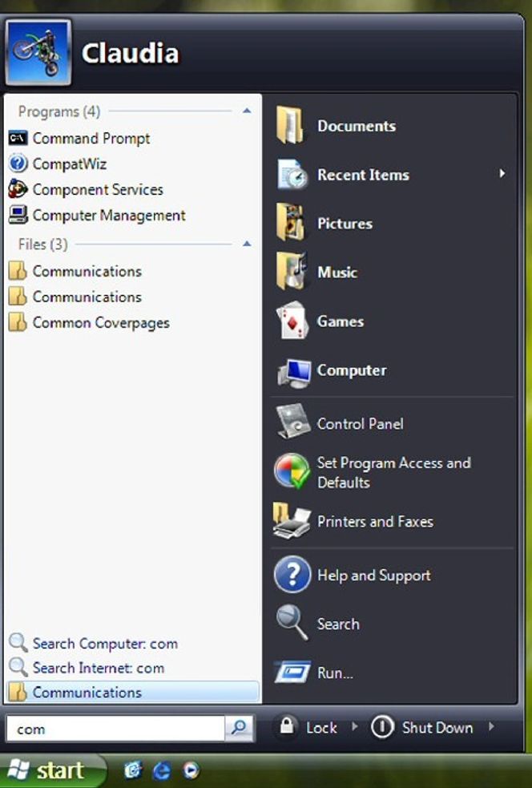Viewport: 532px width, 788px height.
Task: Open Search magnifier in right pane
Action: coord(292,623)
